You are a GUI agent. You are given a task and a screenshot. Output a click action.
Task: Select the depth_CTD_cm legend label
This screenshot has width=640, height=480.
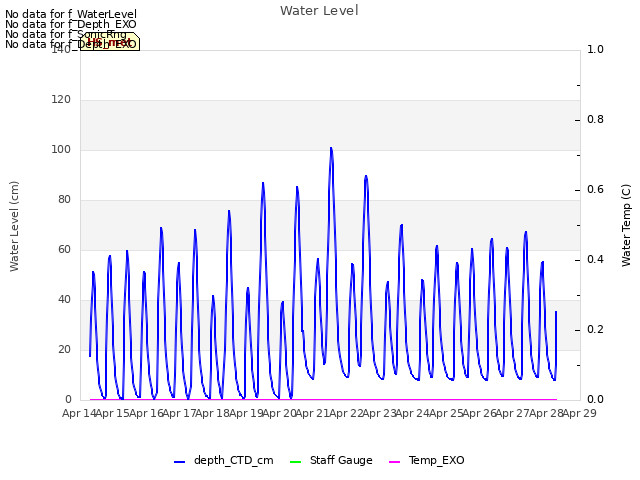[x=233, y=460]
